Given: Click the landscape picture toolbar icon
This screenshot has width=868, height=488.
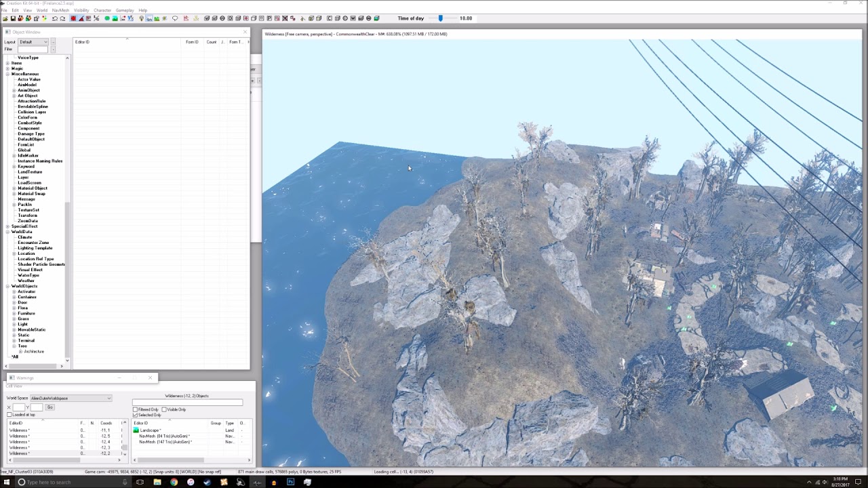Looking at the screenshot, I should pos(115,18).
